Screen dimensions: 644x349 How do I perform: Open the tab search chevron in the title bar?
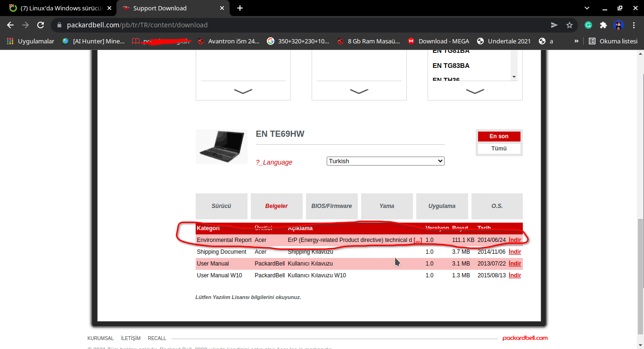[587, 8]
